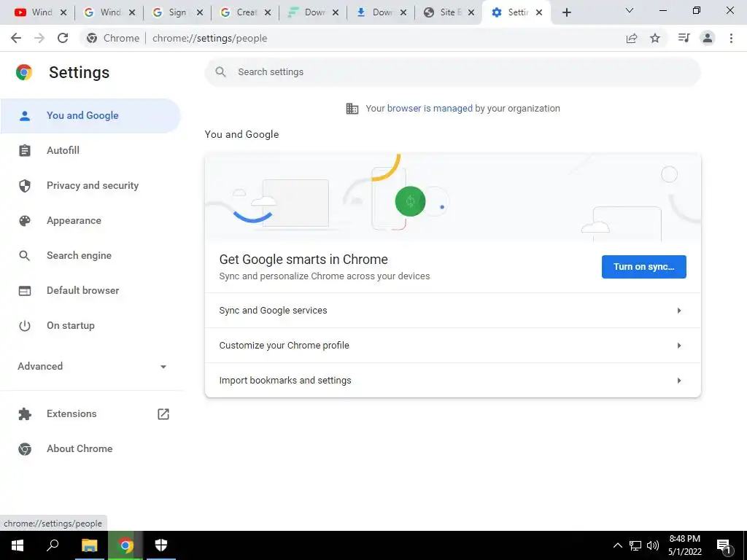Open On startup settings
Viewport: 747px width, 560px height.
tap(90, 326)
